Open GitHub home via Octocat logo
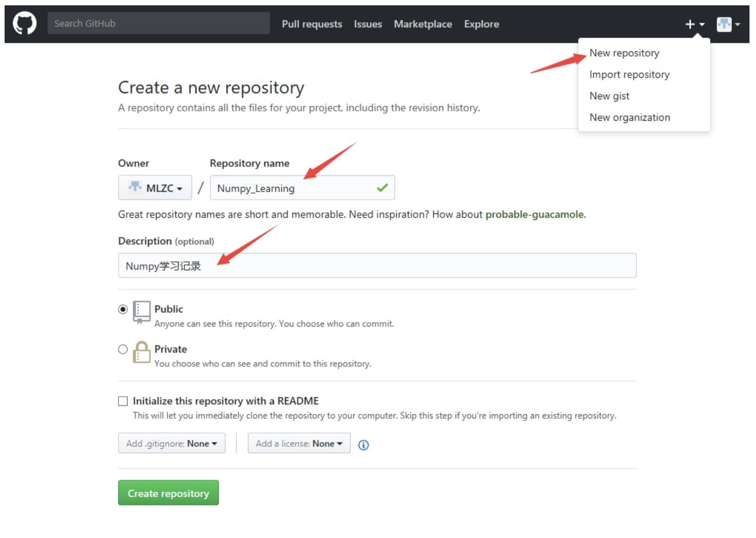This screenshot has width=756, height=538. [25, 23]
